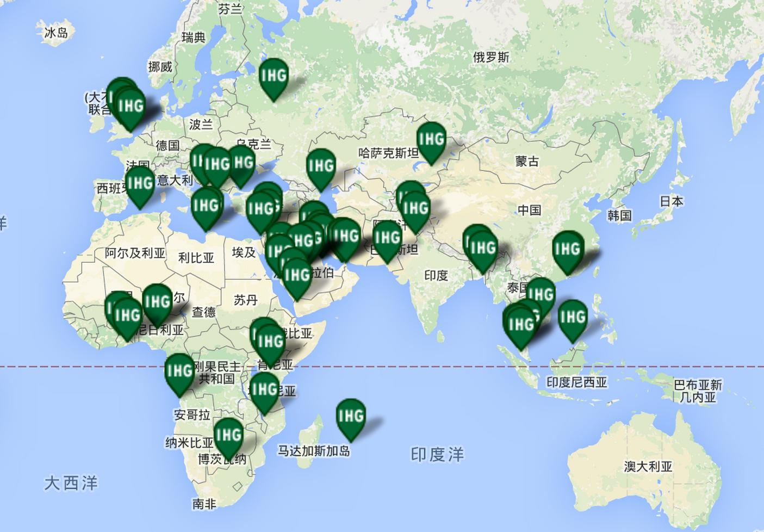This screenshot has height=532, width=764.
Task: Select the 印度 country label
Action: 436,275
